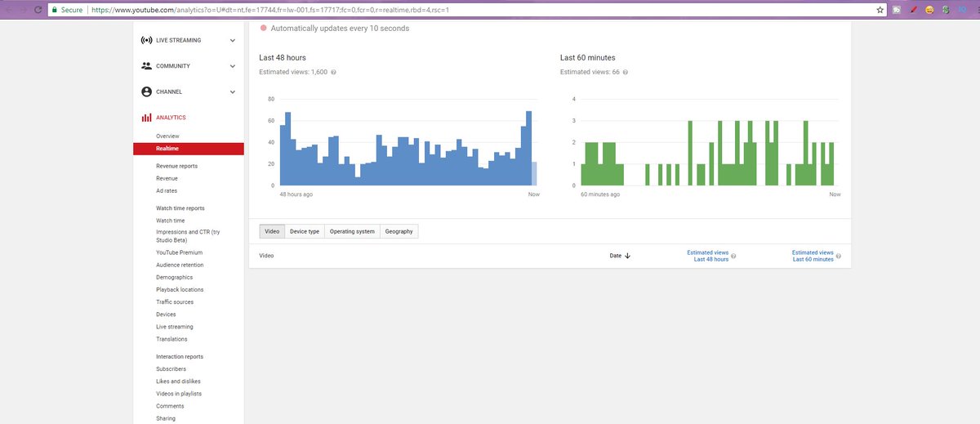Click the browser reload icon
Screen dimensions: 980x424
click(x=38, y=10)
